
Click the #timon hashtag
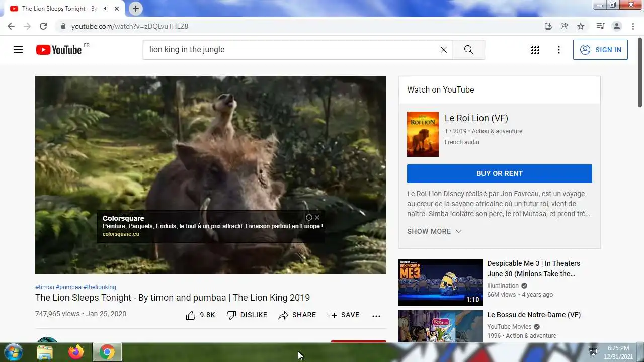pyautogui.click(x=45, y=287)
